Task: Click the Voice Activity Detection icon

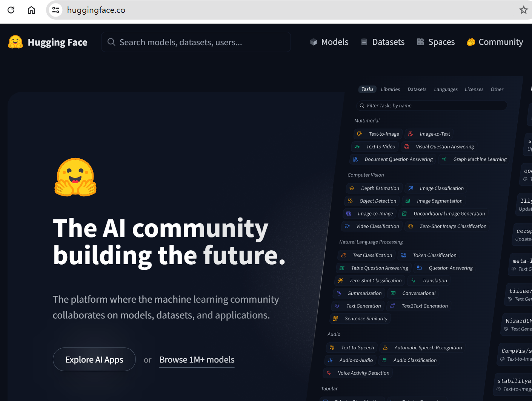Action: 329,373
